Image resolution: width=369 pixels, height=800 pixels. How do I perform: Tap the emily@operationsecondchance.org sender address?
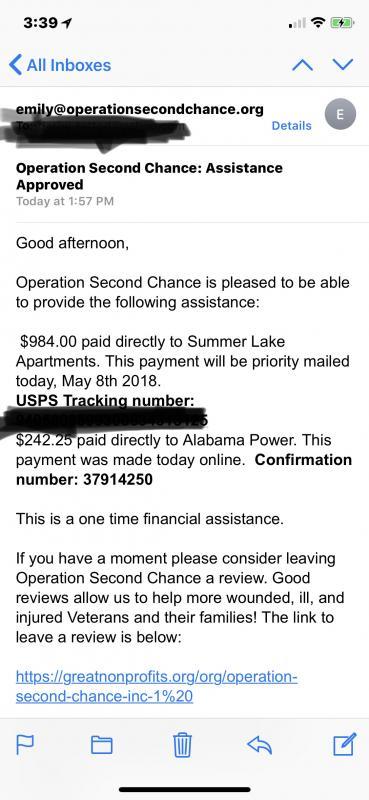pos(140,109)
